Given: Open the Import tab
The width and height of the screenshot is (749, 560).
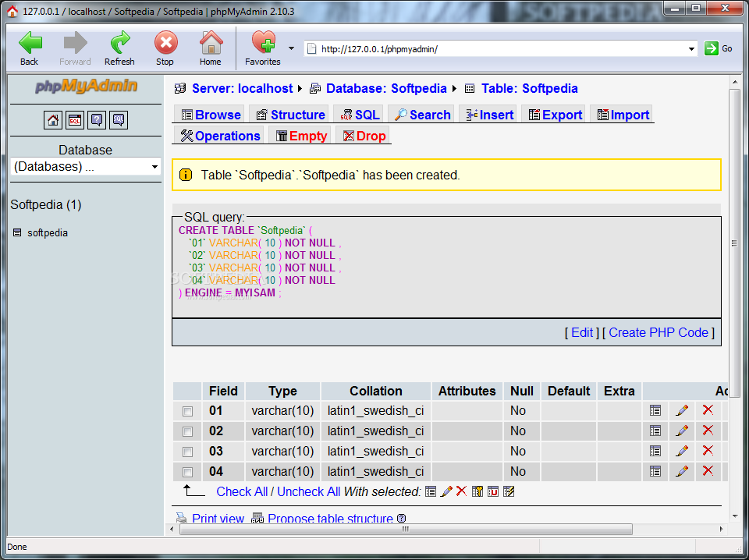Looking at the screenshot, I should (x=623, y=115).
